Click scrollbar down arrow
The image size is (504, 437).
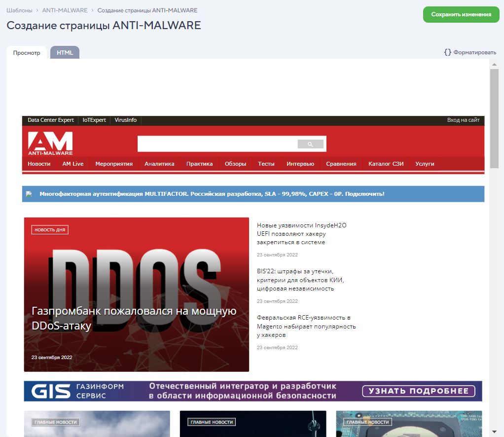coord(494,432)
